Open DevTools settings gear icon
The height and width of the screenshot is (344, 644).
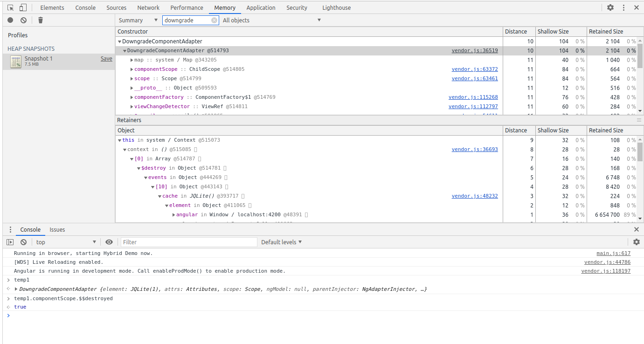[x=610, y=7]
